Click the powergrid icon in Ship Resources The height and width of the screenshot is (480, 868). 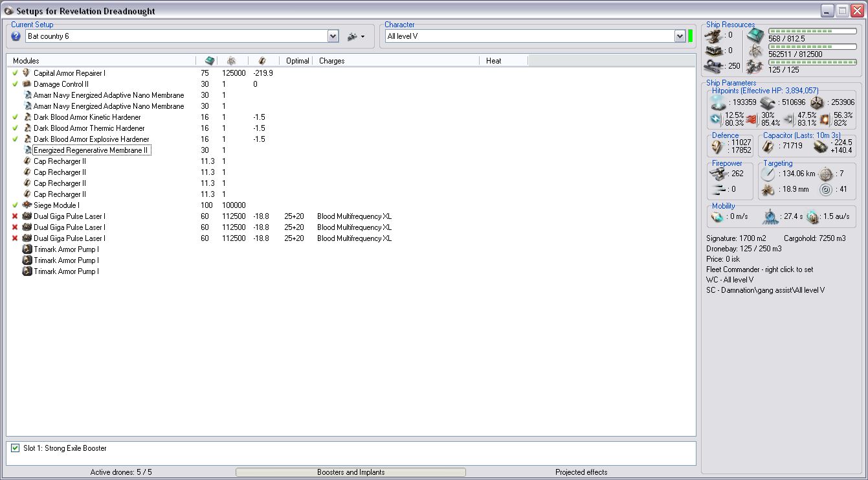click(x=755, y=51)
